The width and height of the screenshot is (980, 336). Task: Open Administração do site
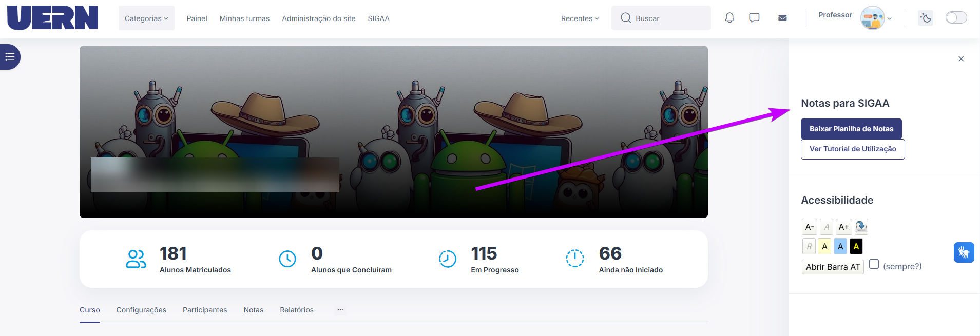[x=319, y=18]
